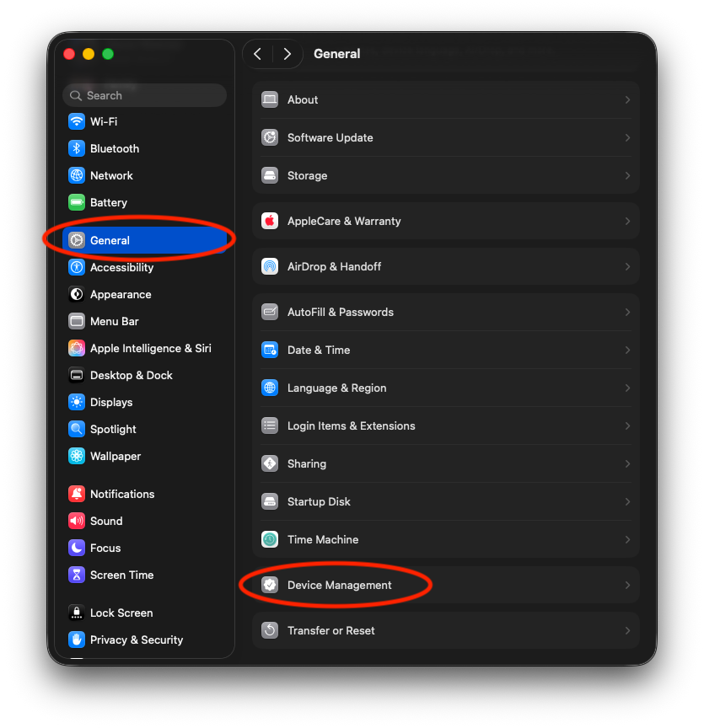Switch to the Accessibility settings pane

121,267
